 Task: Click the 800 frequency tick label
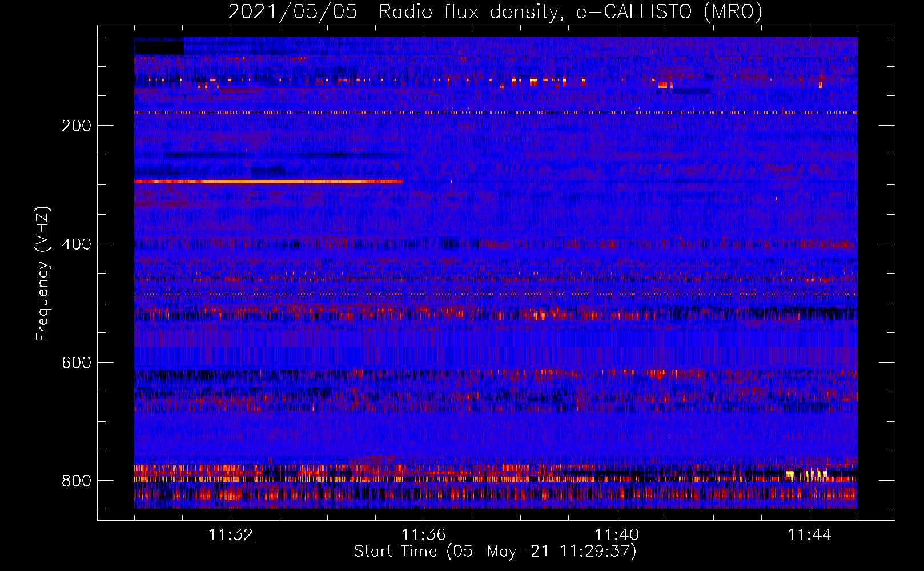pyautogui.click(x=77, y=481)
